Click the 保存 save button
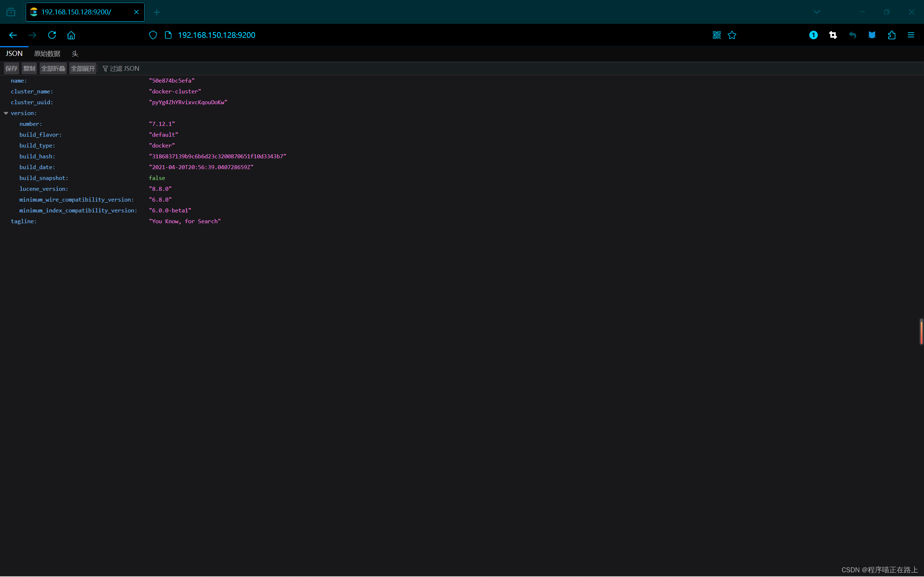Viewport: 924px width, 577px height. coord(12,69)
